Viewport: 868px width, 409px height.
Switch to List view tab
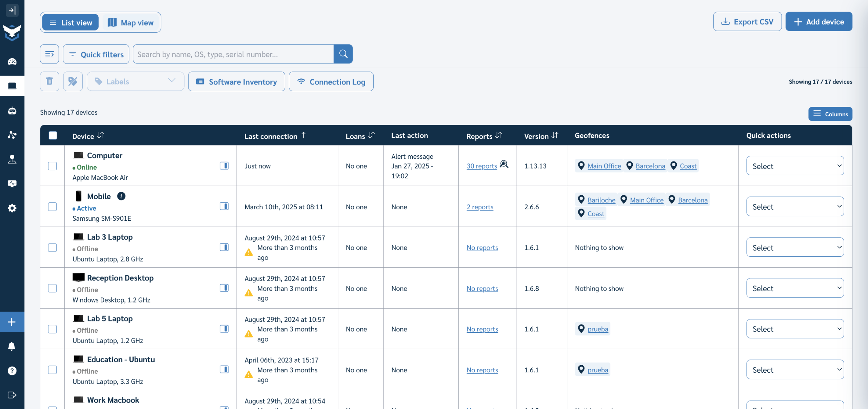[71, 22]
